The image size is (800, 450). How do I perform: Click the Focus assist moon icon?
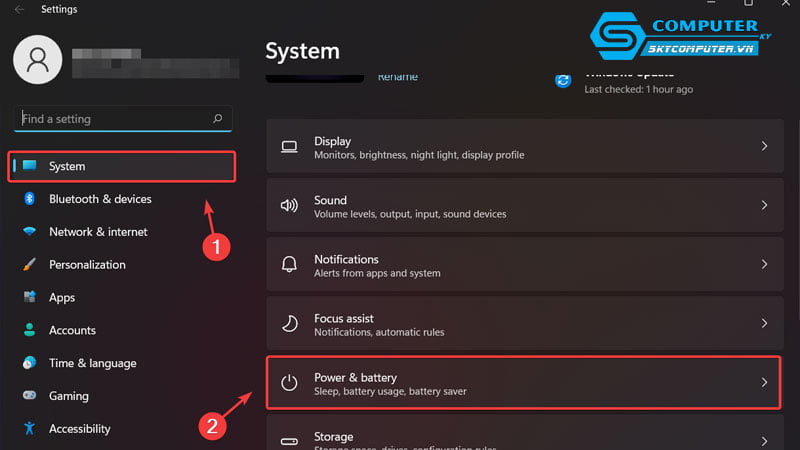[x=289, y=323]
